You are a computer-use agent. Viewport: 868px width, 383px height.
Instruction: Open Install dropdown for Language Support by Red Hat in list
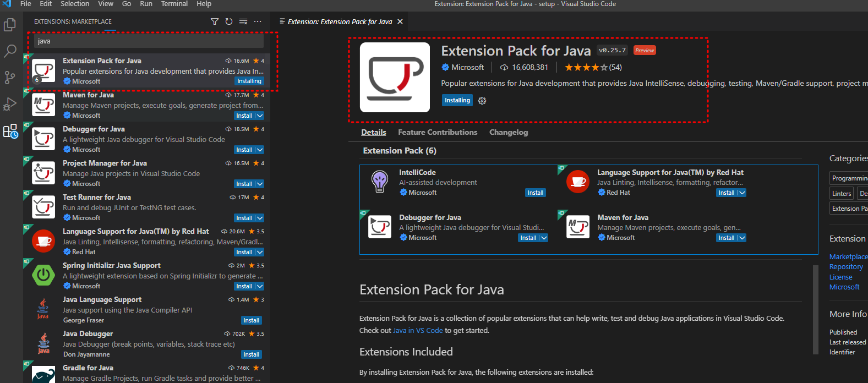tap(260, 252)
